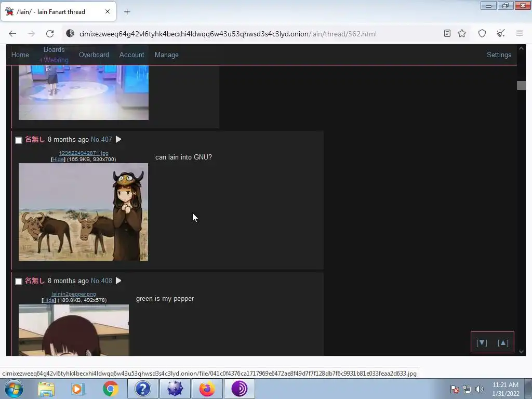
Task: Jump to page top with [▲] button
Action: pyautogui.click(x=503, y=343)
